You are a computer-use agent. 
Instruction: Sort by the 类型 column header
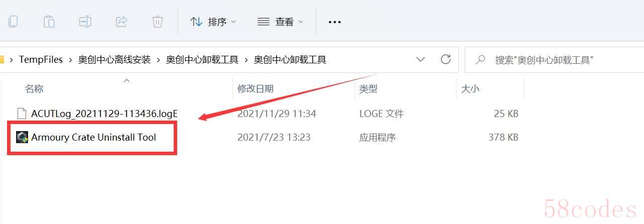tap(368, 89)
